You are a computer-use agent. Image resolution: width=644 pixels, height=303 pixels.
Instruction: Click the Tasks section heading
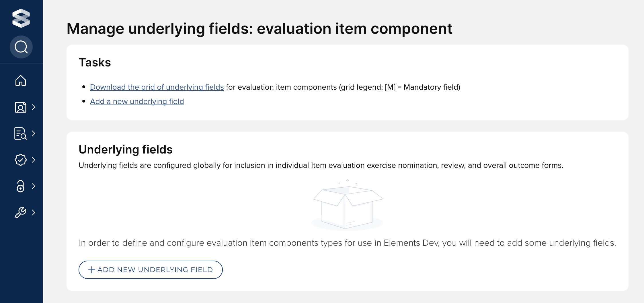click(95, 62)
